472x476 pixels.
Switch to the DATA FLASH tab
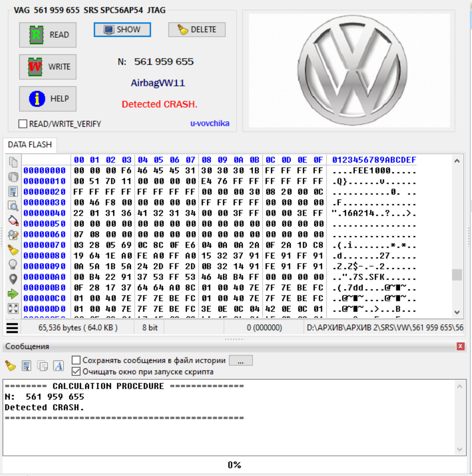tap(30, 144)
